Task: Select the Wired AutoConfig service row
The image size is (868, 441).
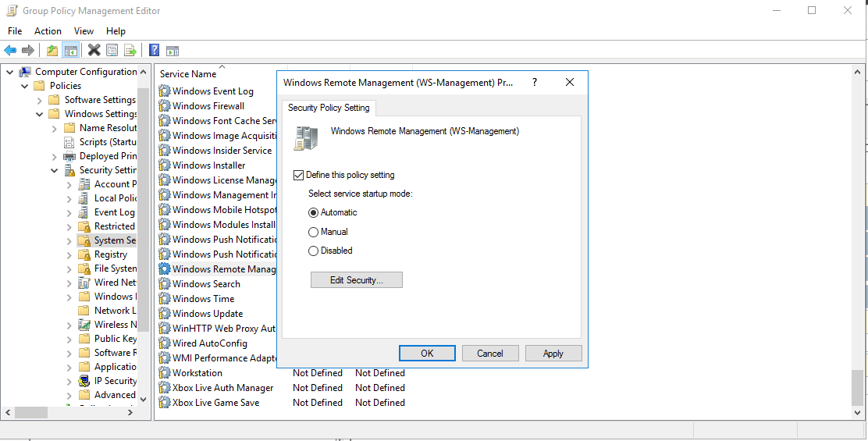Action: 210,343
